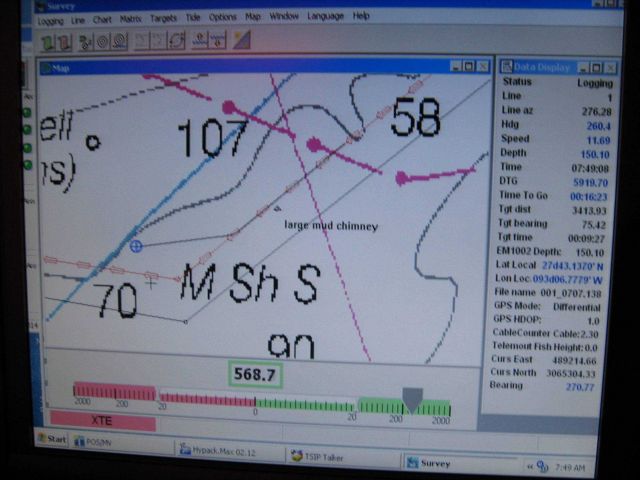Click the Curs North value 3065304.33
640x480 pixels.
(x=571, y=374)
